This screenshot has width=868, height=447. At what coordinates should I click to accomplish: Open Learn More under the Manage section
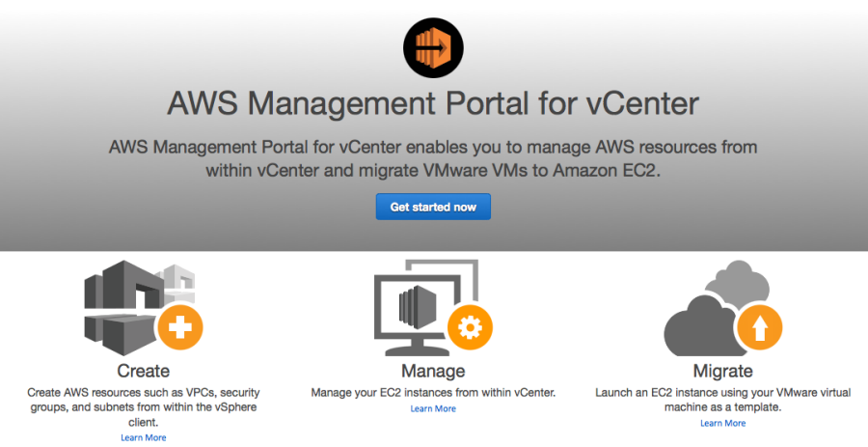(433, 408)
